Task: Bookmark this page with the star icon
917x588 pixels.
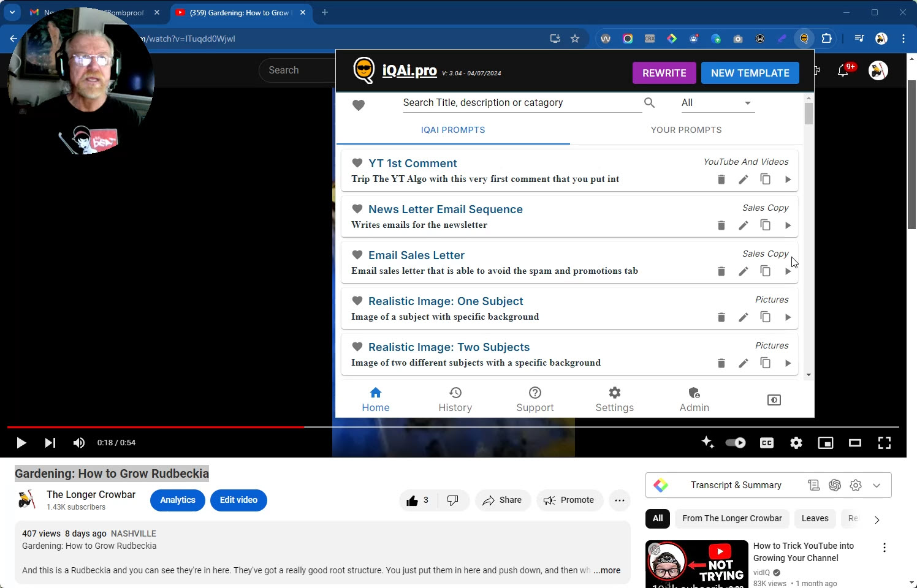Action: pyautogui.click(x=575, y=39)
